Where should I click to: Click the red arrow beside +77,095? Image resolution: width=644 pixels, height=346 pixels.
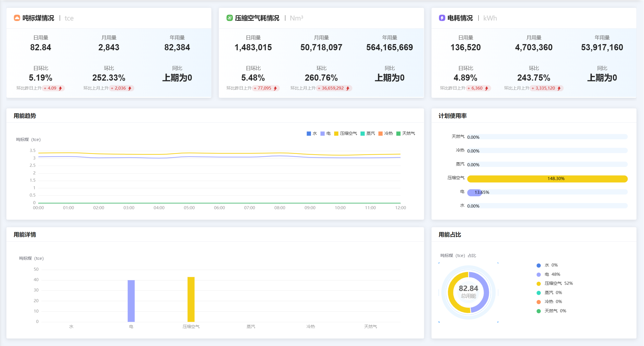tap(275, 88)
